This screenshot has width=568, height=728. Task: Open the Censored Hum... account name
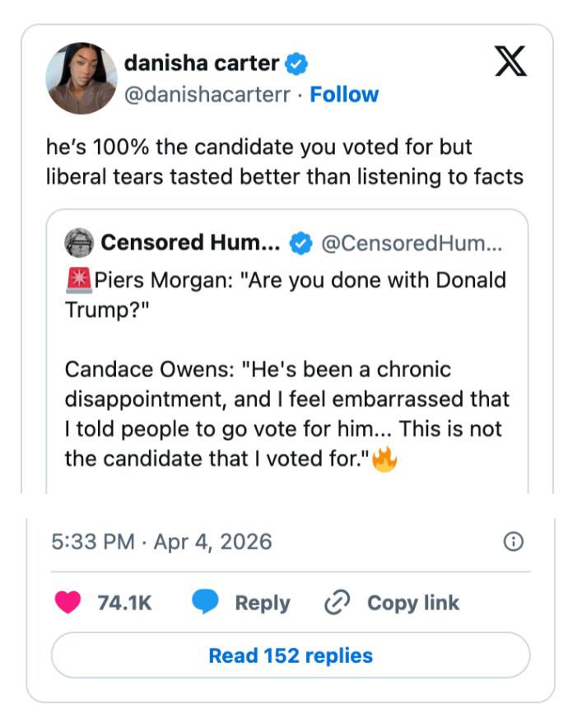[x=190, y=243]
